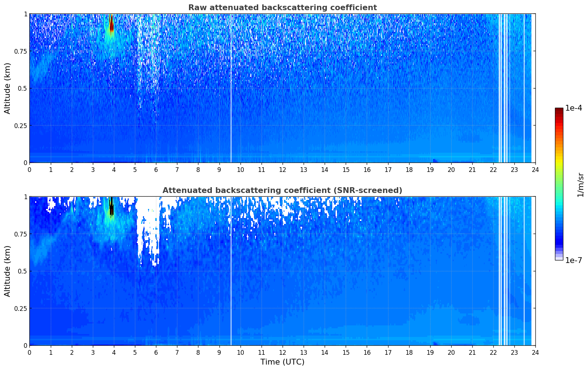Click the '1' altitude tick of the raw plot
The width and height of the screenshot is (588, 370).
point(25,14)
